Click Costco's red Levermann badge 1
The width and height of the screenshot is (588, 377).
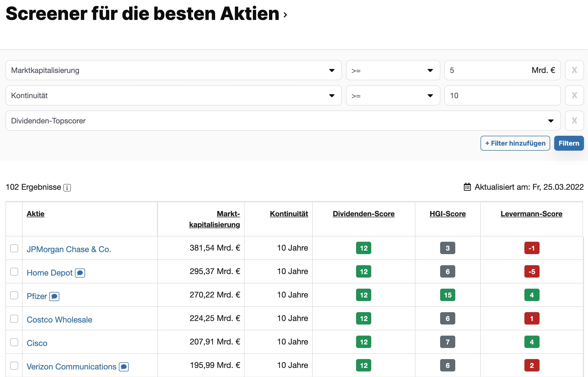click(x=532, y=318)
